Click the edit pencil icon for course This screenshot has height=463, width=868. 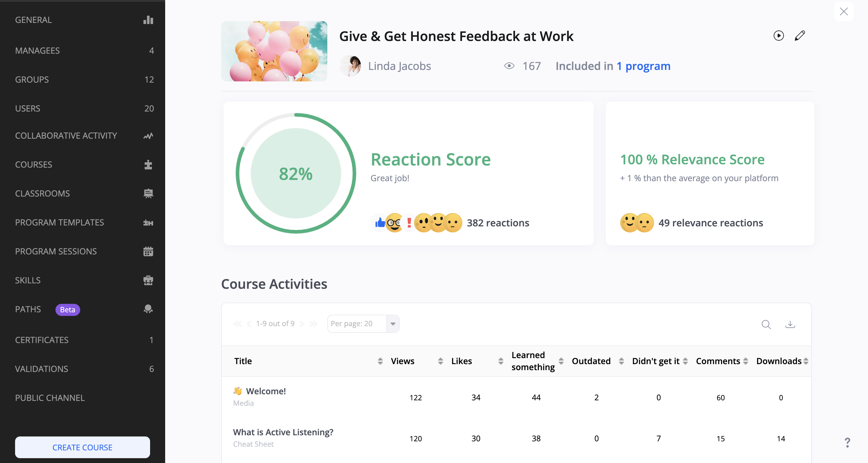pyautogui.click(x=800, y=36)
